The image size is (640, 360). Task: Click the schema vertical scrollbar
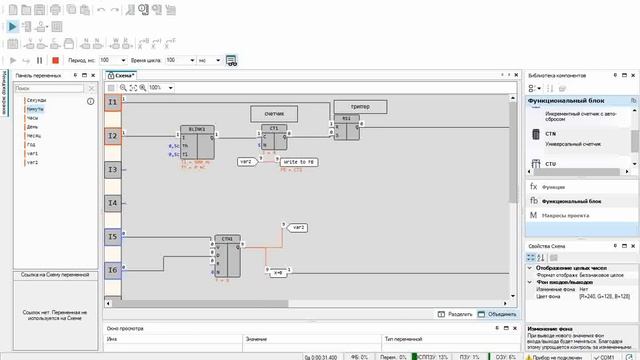pos(513,152)
